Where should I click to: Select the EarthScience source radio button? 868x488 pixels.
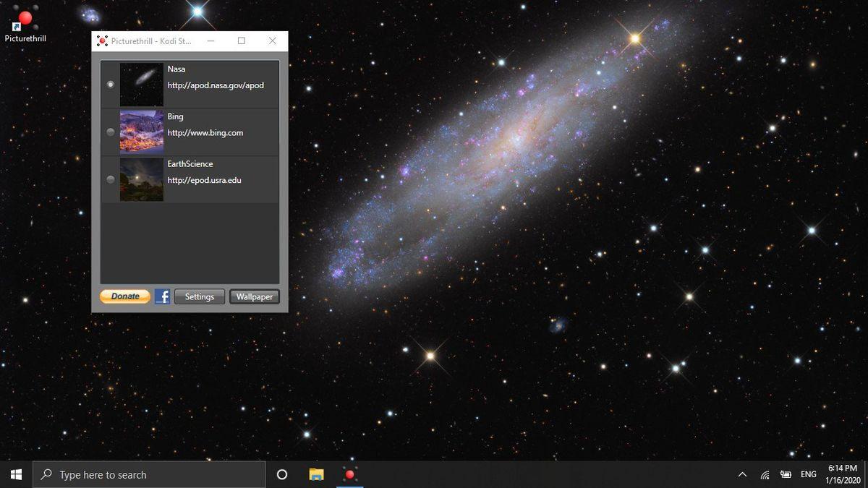111,179
